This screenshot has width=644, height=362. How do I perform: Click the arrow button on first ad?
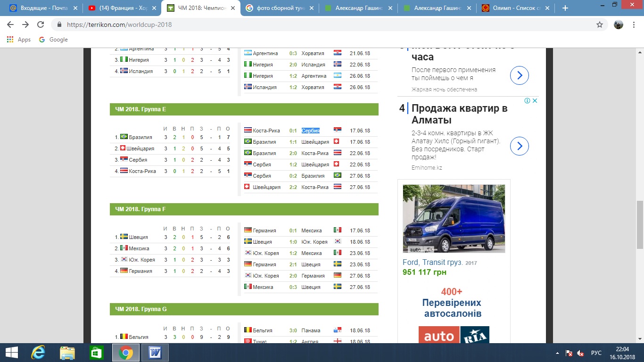click(x=520, y=75)
